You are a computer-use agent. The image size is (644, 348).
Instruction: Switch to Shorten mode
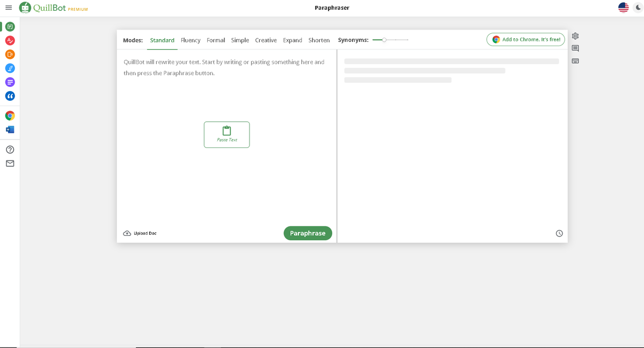pyautogui.click(x=319, y=40)
